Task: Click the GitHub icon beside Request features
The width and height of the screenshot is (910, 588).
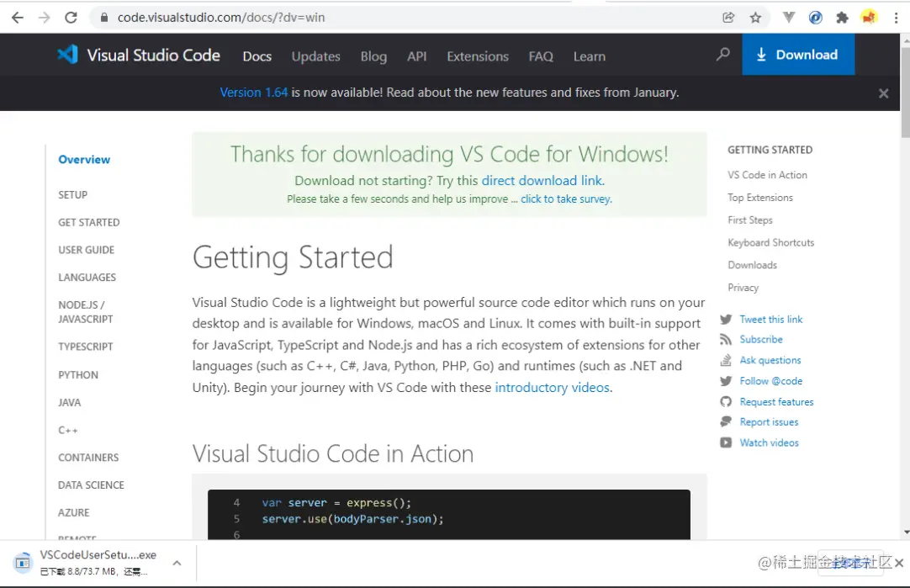Action: (726, 402)
